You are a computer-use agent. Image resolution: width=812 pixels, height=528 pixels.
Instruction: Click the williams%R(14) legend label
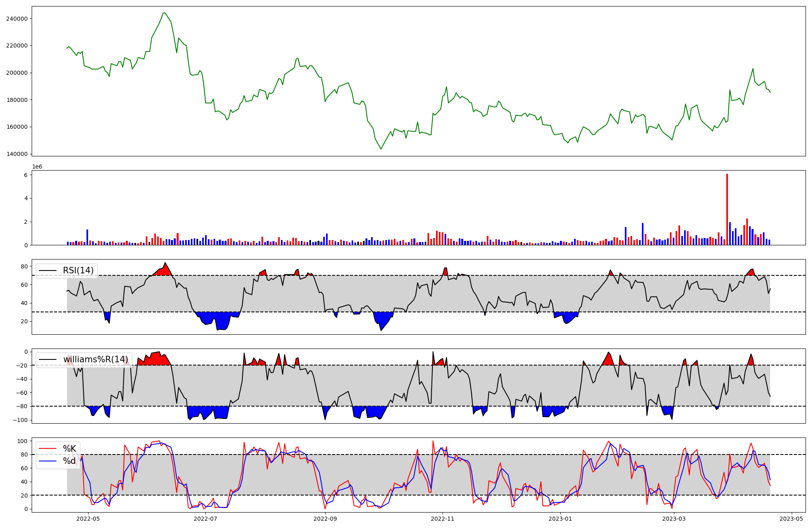(x=95, y=359)
